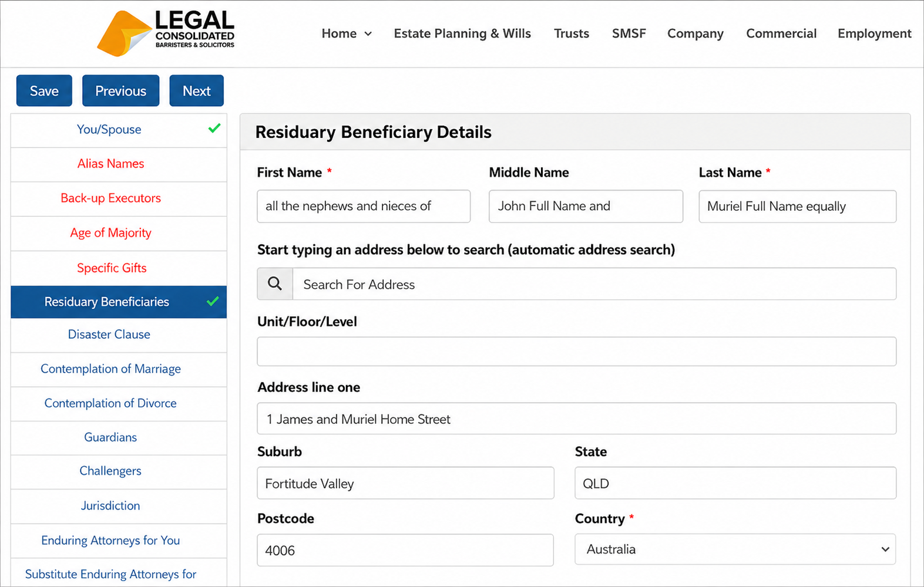Expand the Home menu chevron
This screenshot has height=587, width=924.
[x=368, y=34]
